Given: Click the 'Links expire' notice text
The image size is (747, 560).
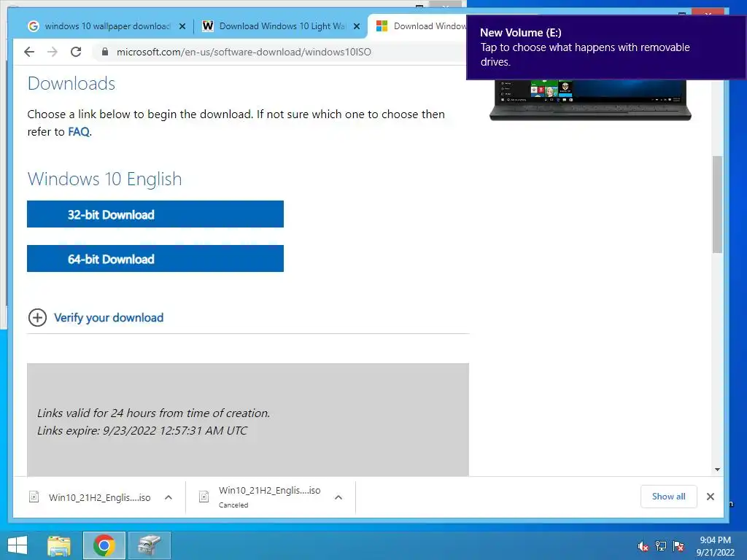Looking at the screenshot, I should pos(142,430).
